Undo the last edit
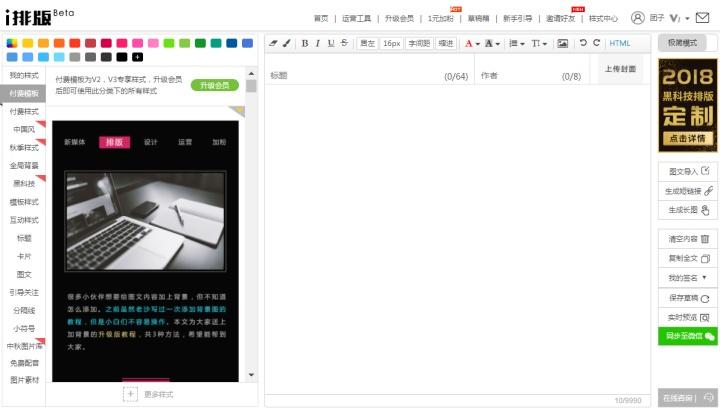Image resolution: width=720 pixels, height=411 pixels. (x=583, y=43)
